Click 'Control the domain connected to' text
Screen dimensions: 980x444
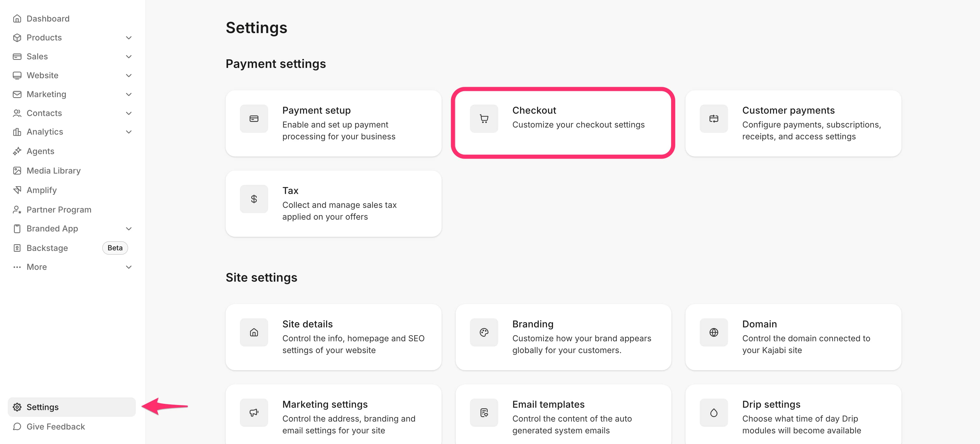point(806,338)
